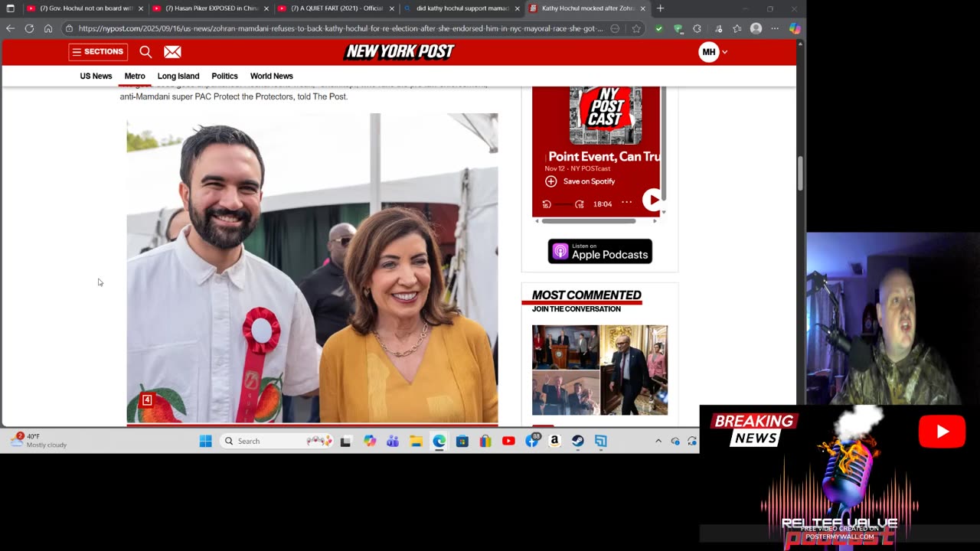Image resolution: width=980 pixels, height=551 pixels.
Task: Select the Metro nav item
Action: click(x=135, y=76)
